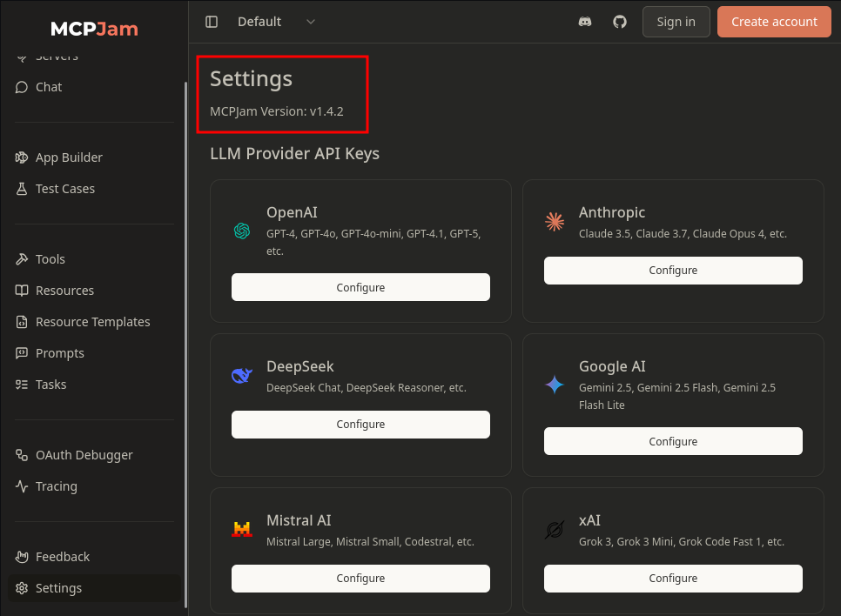Screen dimensions: 841x616
Task: Click the App Builder icon
Action: click(x=22, y=157)
